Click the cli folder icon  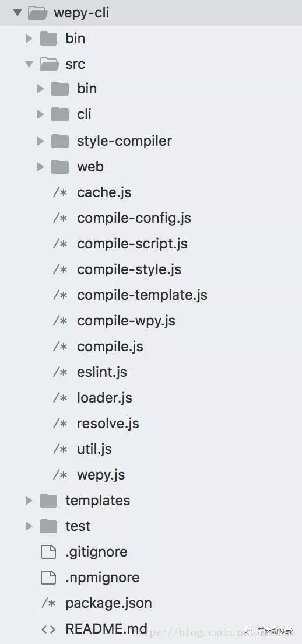[x=60, y=114]
